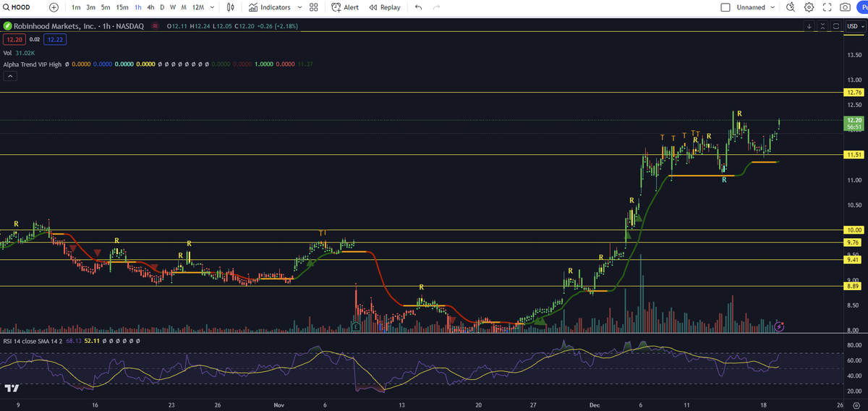Switch chart to the 1m interval
This screenshot has width=868, height=411.
(76, 7)
